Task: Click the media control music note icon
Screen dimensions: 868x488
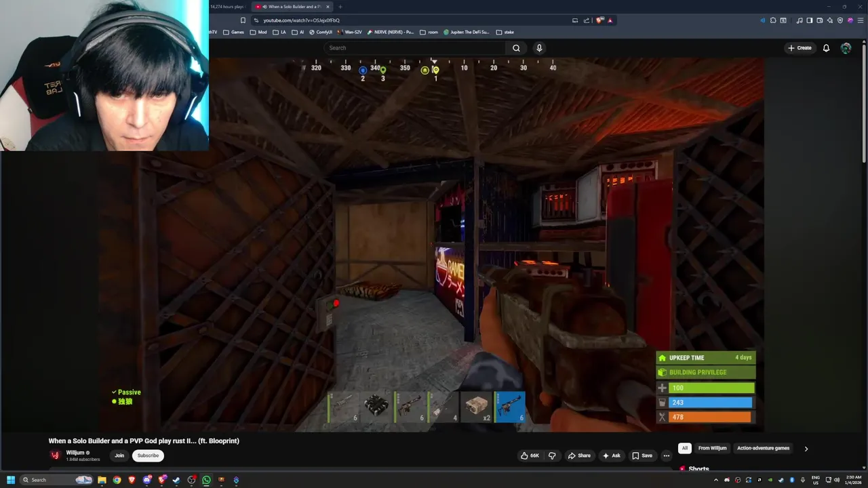Action: [x=800, y=20]
